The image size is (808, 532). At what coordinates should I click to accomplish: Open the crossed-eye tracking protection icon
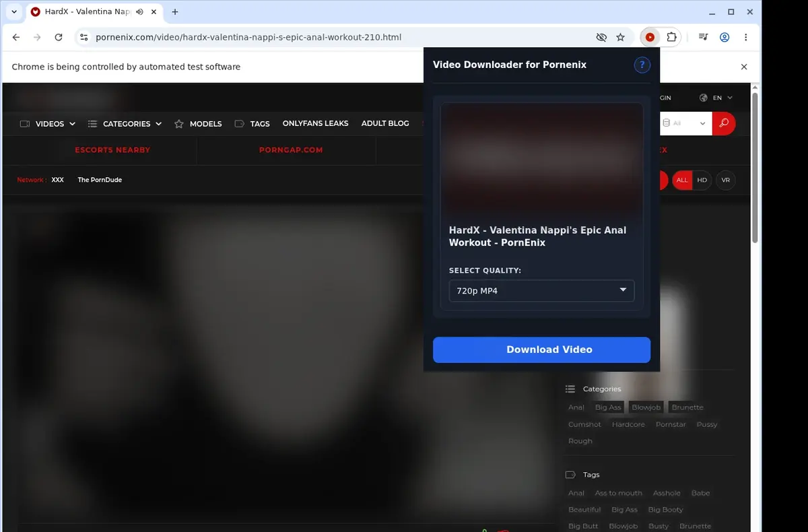pos(601,38)
